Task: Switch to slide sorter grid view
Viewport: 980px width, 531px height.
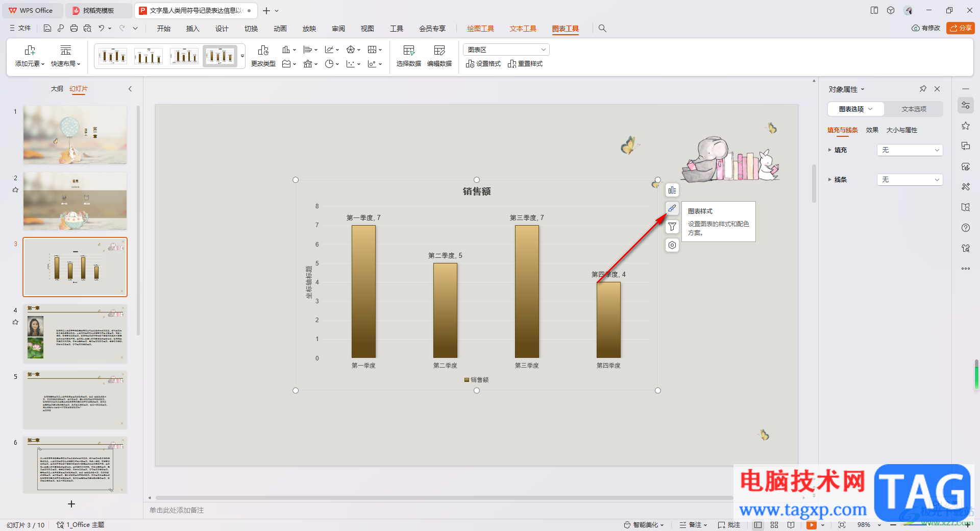Action: coord(774,525)
